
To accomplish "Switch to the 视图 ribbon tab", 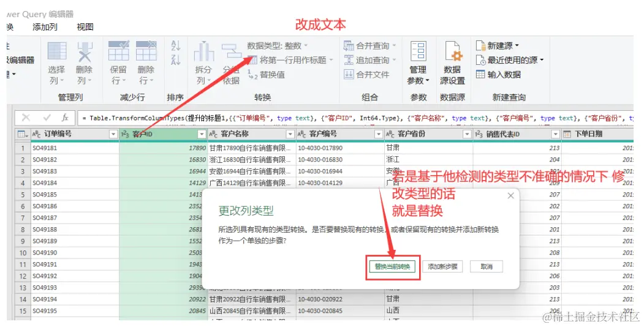I will pyautogui.click(x=85, y=27).
